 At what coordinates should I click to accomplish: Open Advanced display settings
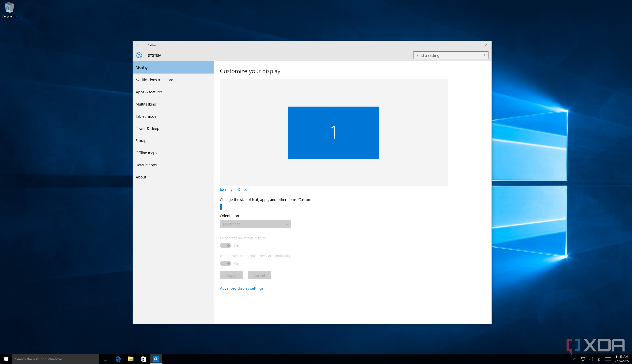(x=242, y=288)
